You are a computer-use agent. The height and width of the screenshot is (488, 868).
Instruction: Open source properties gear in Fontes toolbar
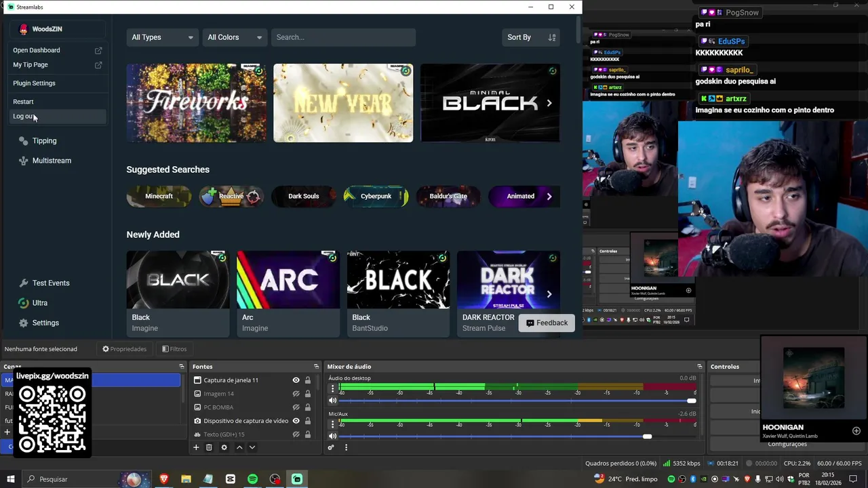224,447
